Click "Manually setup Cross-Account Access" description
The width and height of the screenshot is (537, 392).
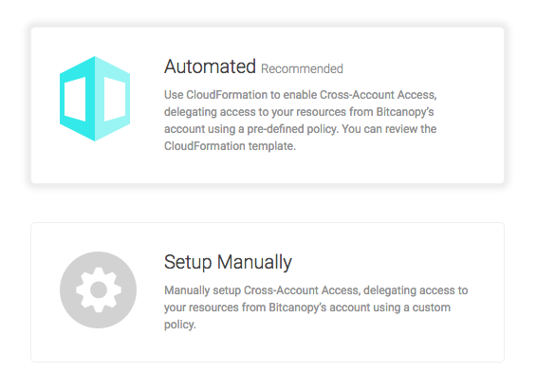point(261,290)
